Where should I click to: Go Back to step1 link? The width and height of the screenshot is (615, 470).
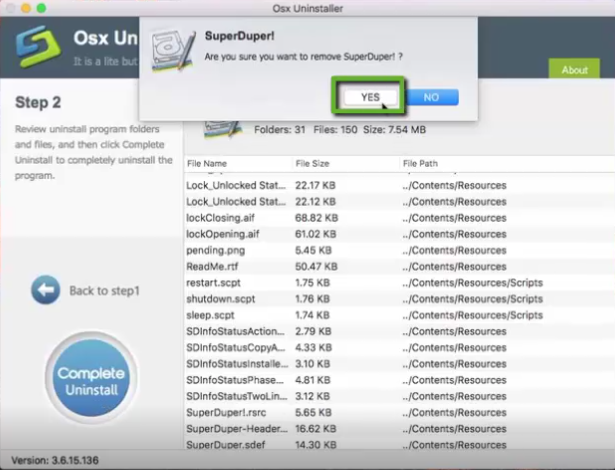104,291
